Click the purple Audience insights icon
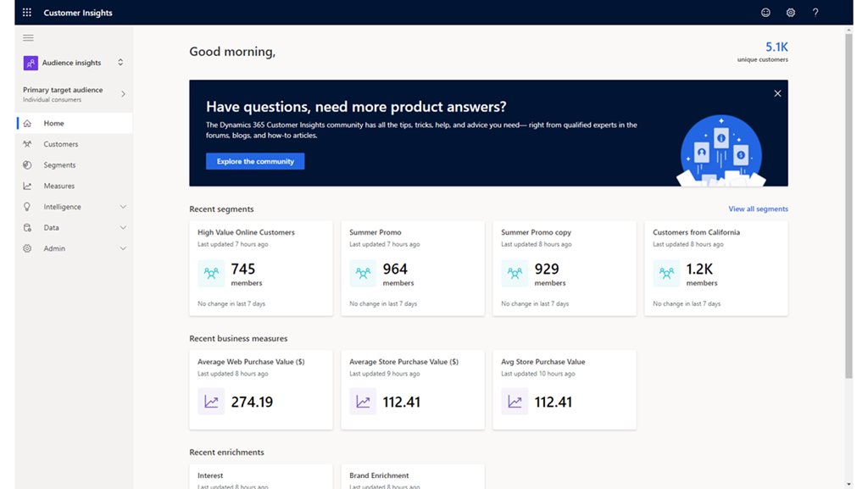The image size is (868, 489). [x=31, y=63]
